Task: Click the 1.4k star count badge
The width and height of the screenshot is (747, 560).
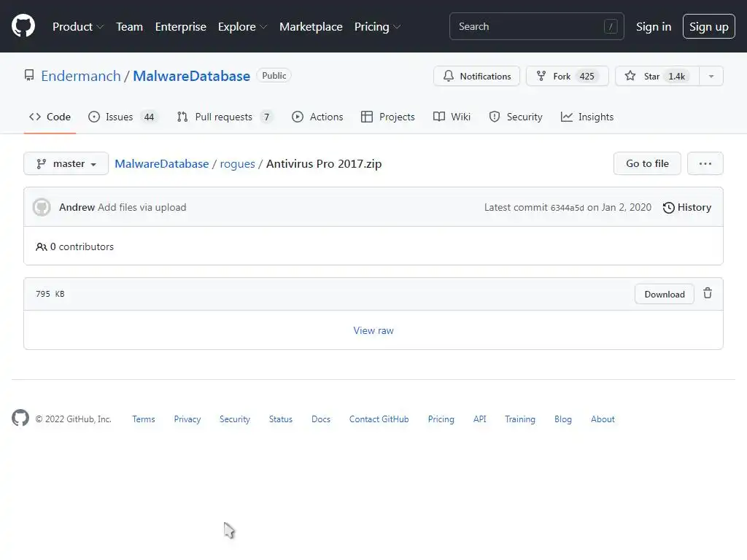Action: tap(676, 76)
